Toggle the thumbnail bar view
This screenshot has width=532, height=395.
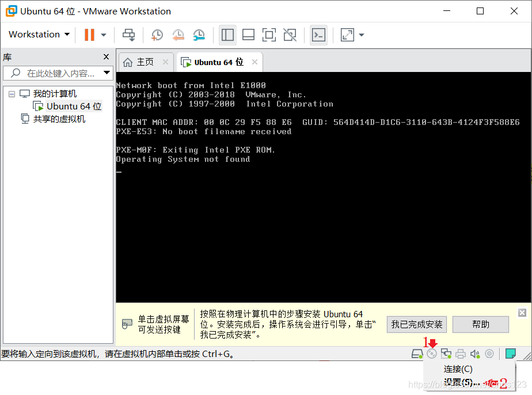point(248,35)
